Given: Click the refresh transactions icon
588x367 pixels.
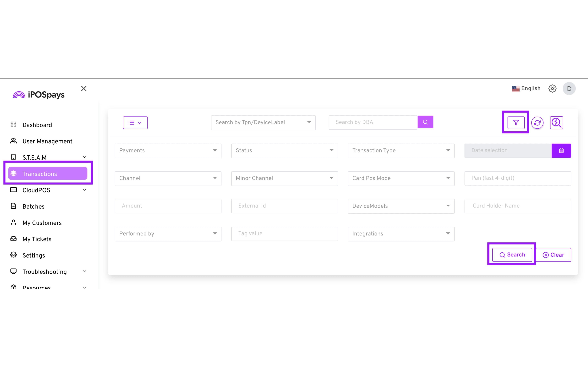Looking at the screenshot, I should coord(537,123).
